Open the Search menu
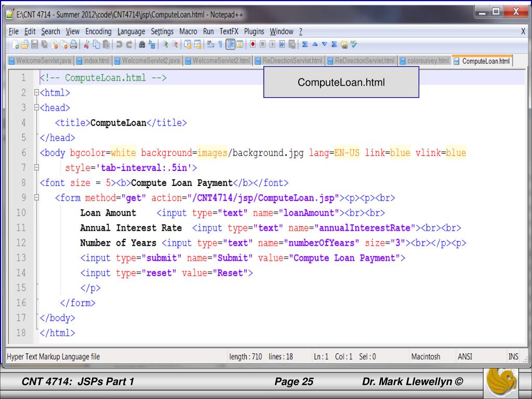The height and width of the screenshot is (399, 532). 50,32
